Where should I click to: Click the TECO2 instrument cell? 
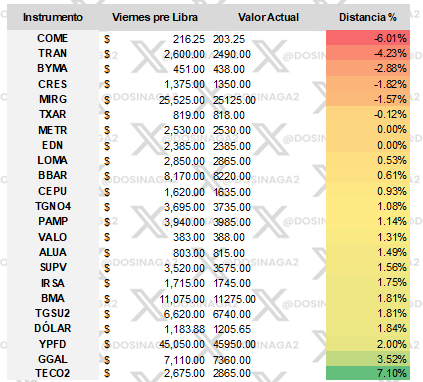(53, 373)
